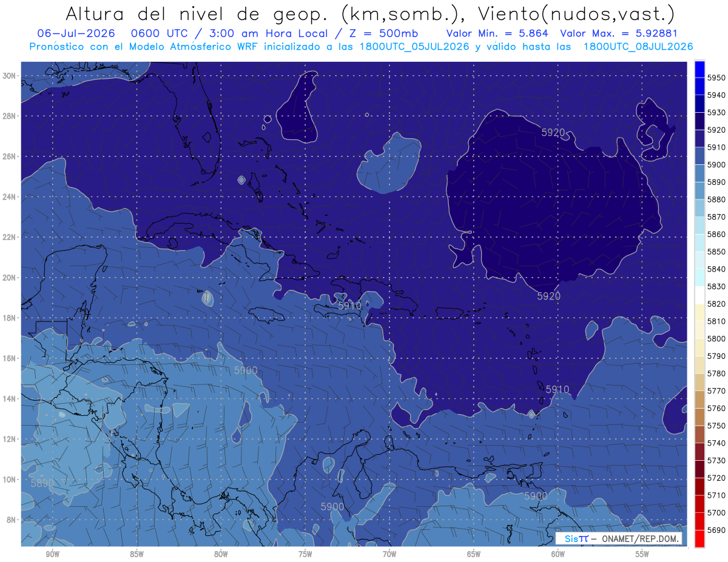Click longitude axis label '55W'
This screenshot has height=562, width=728.
642,555
